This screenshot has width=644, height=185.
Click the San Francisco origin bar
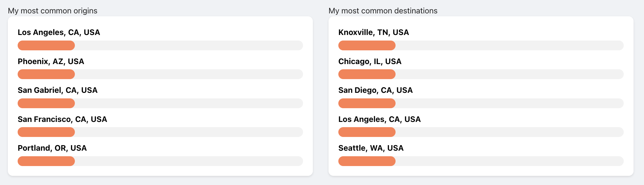(160, 132)
